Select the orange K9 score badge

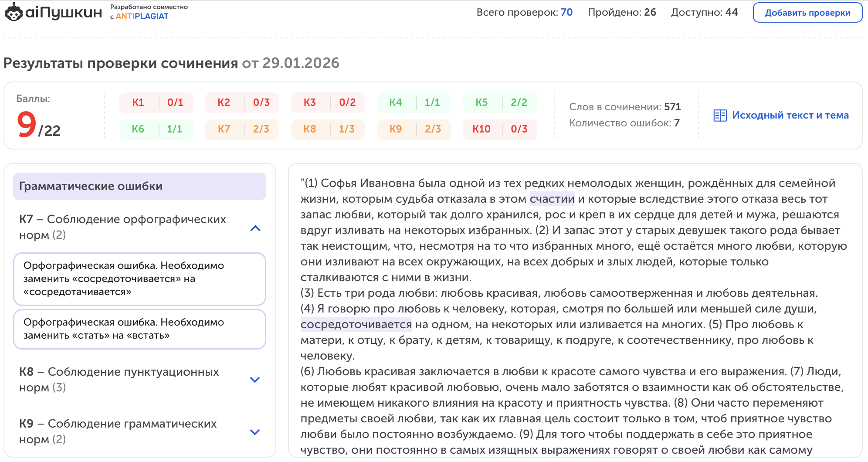[414, 129]
